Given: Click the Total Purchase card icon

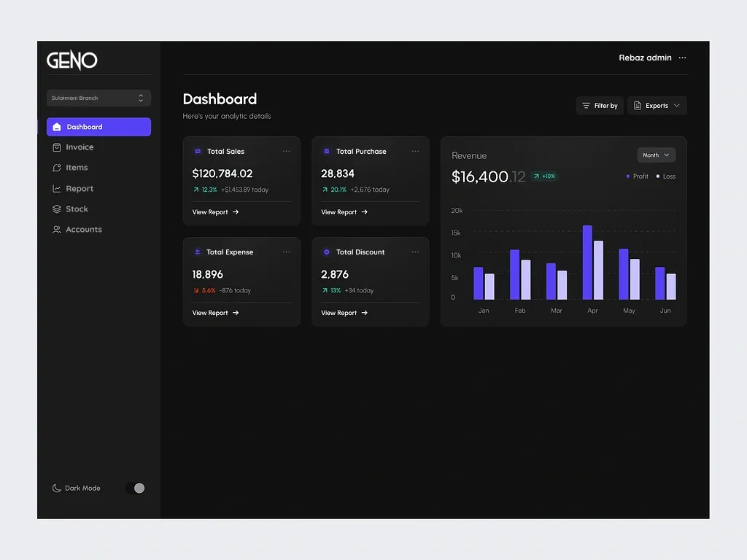Looking at the screenshot, I should (x=326, y=151).
